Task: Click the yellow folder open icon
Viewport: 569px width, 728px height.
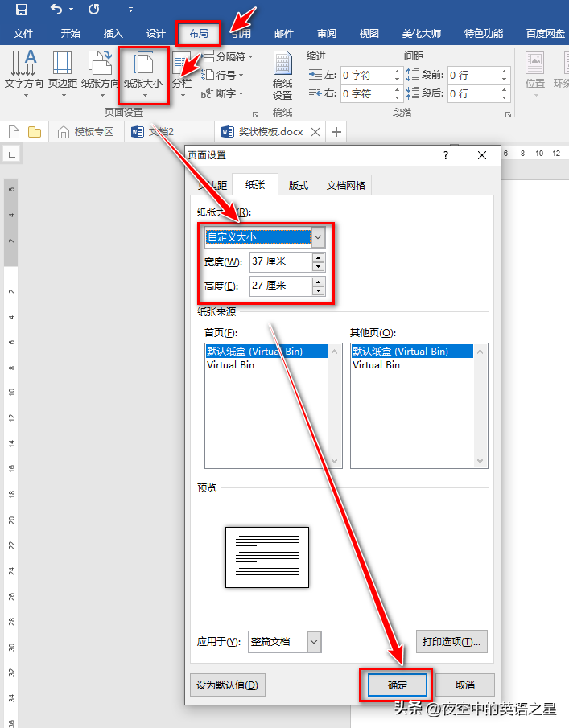Action: [x=35, y=132]
